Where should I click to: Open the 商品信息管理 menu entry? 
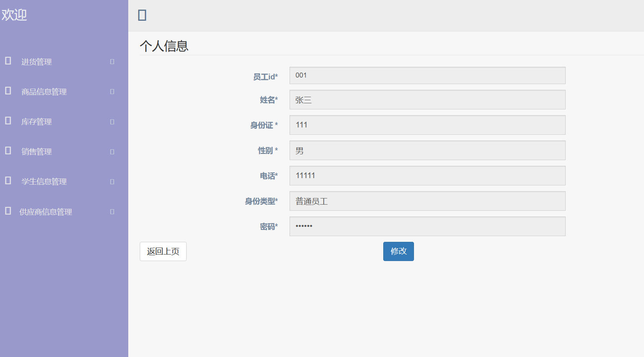43,91
